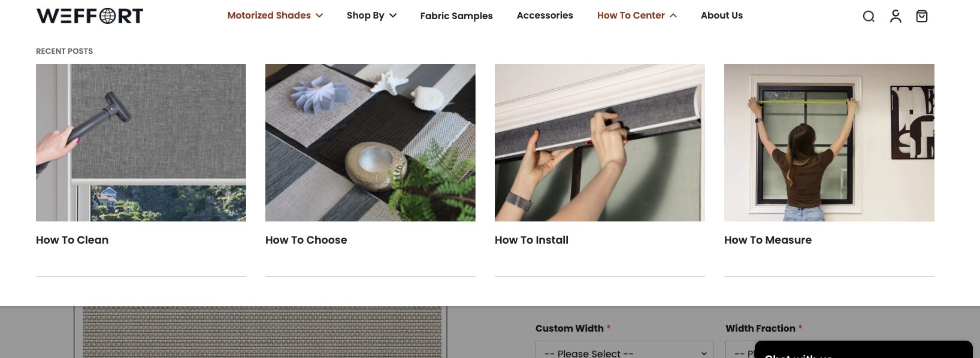Open the Accessories menu item

545,16
